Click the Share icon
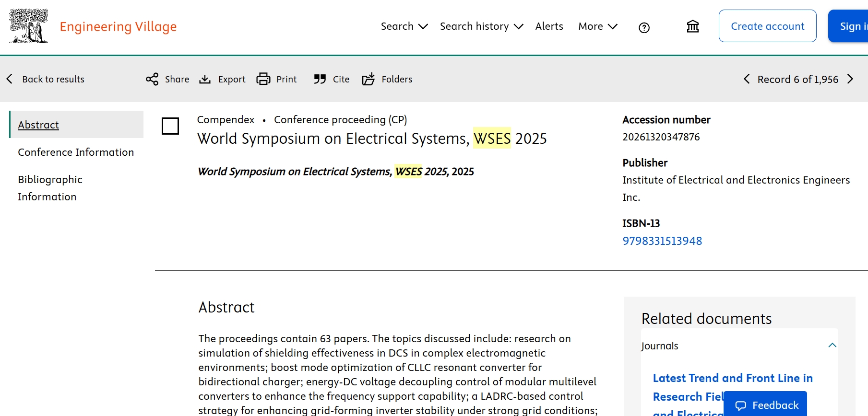Screen dimensions: 868x416 [x=152, y=79]
